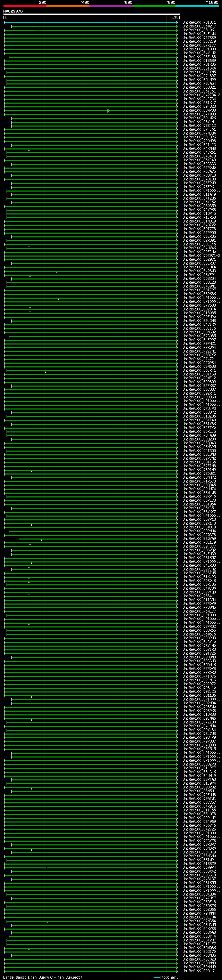Viewport: 222px width, 980px height.
Task: Click the cyan alignment bar for UniRef100_A8IUI1
Action: click(91, 23)
